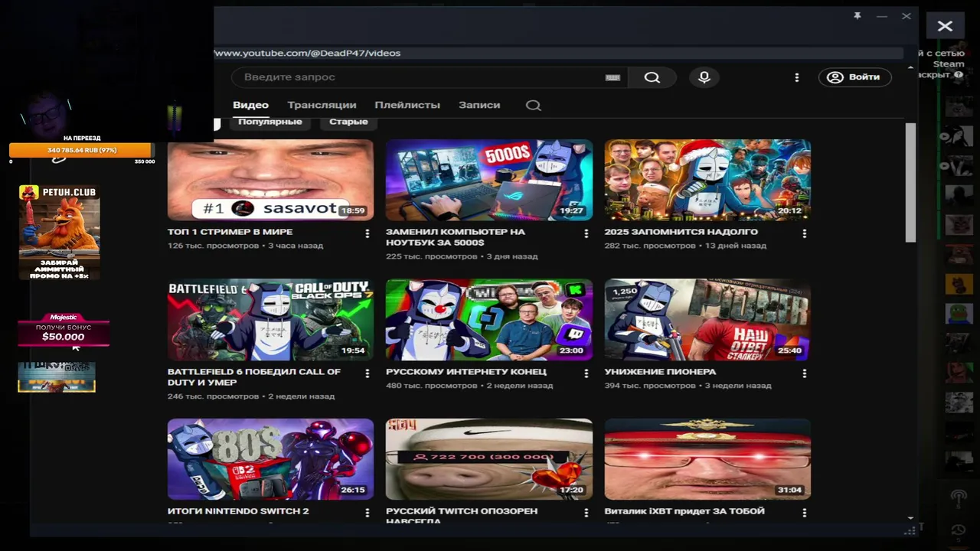Click title Виталик iXBT придет ЗА ТОБОЙ
Image resolution: width=980 pixels, height=551 pixels.
click(x=684, y=511)
